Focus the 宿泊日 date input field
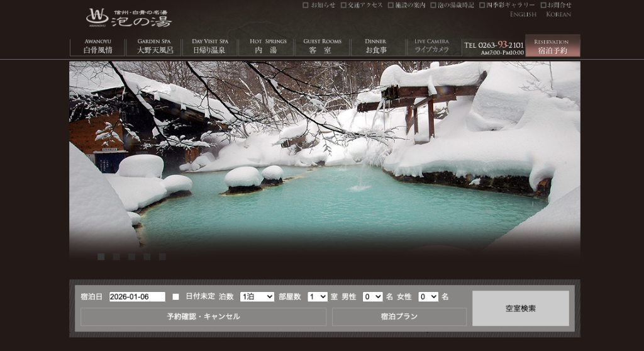 point(137,297)
